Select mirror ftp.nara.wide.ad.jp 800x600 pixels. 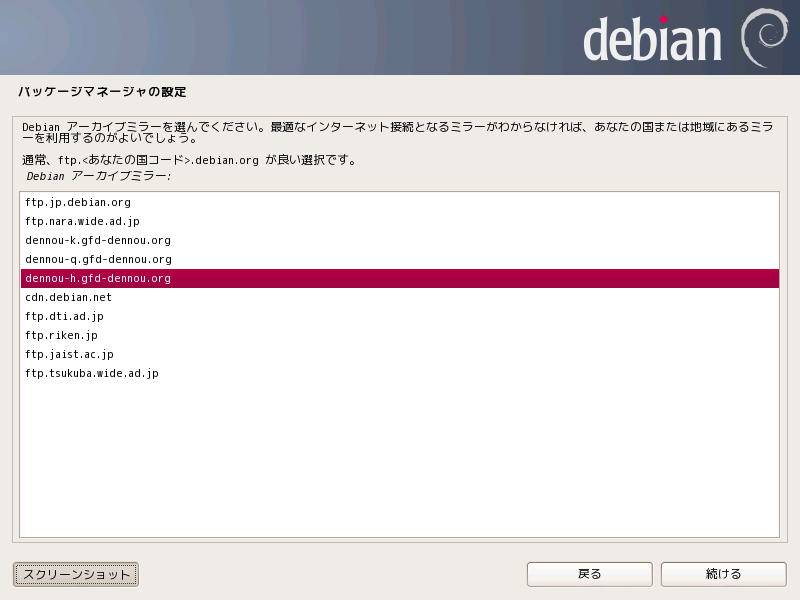[x=399, y=221]
